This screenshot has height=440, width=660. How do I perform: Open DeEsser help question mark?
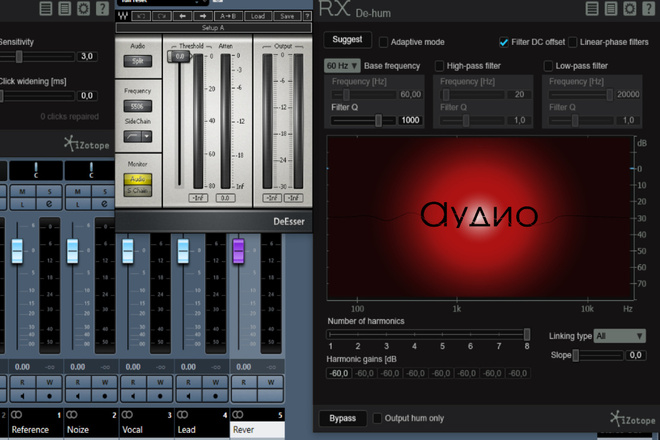[308, 16]
